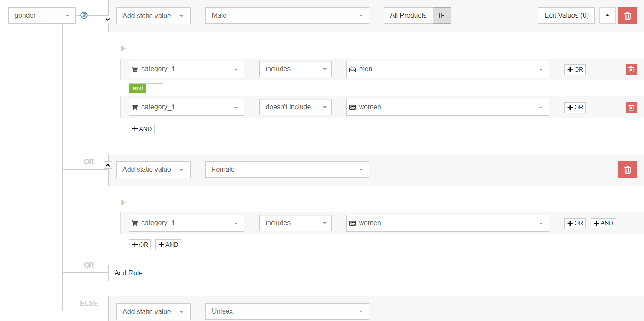The image size is (644, 321).
Task: Remove the 'doesn't include women' condition
Action: click(631, 107)
